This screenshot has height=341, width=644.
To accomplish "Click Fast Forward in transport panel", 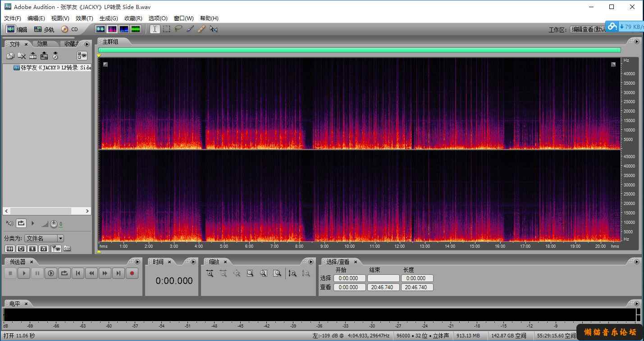I will coord(105,273).
